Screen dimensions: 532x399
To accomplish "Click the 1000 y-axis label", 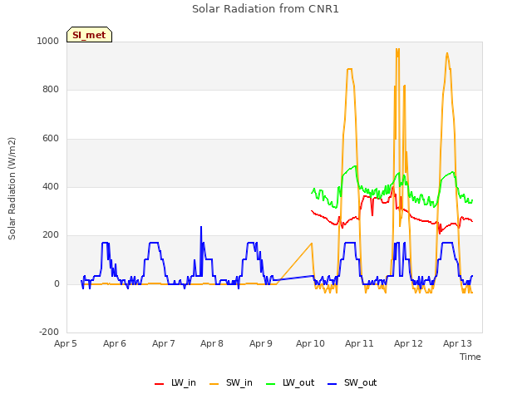I will click(48, 41).
